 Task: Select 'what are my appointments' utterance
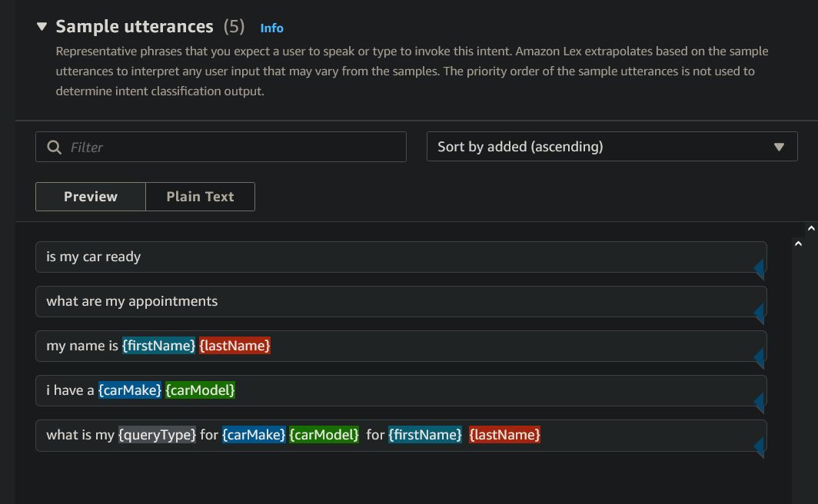point(131,301)
